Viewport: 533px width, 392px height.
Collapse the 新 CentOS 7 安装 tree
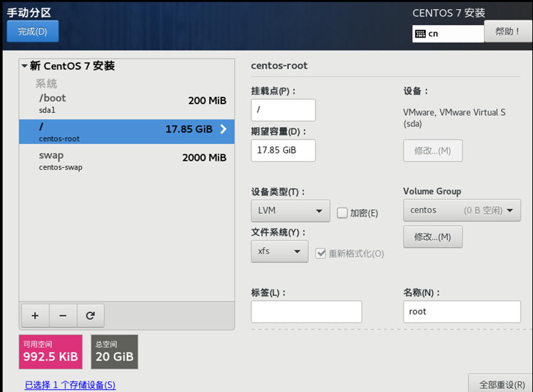click(25, 66)
